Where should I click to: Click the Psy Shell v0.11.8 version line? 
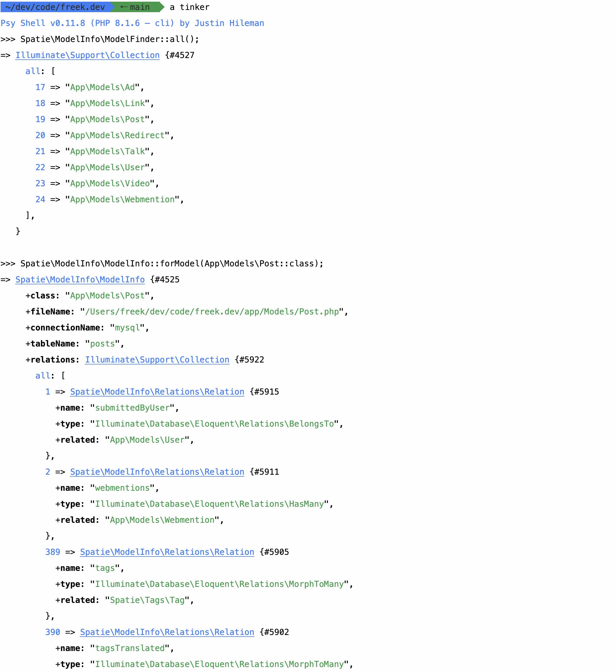132,23
